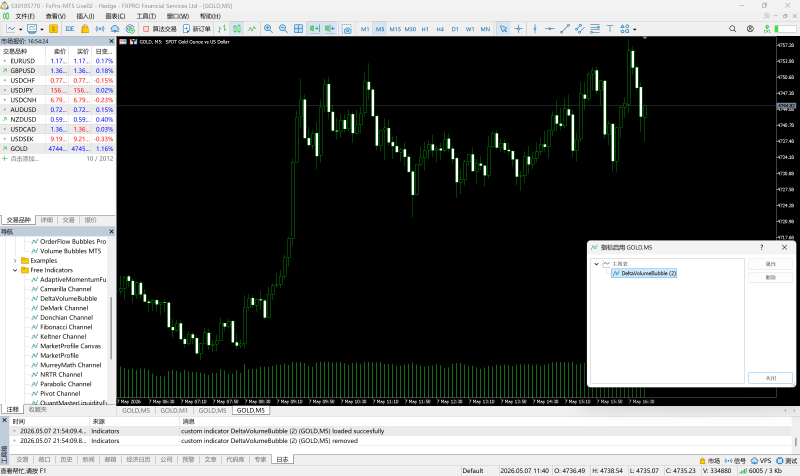Screen dimensions: 800x476
Task: Open the template dropdown arrow
Action: tap(42, 30)
